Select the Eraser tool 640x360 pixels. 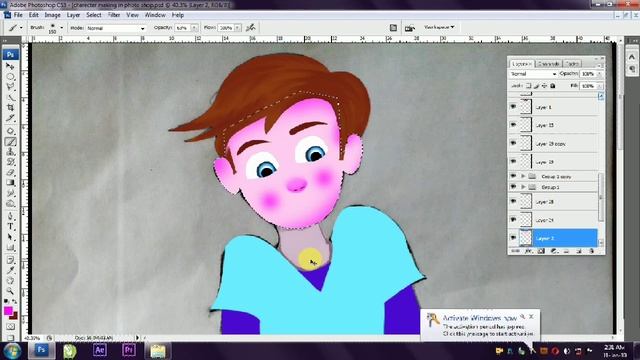click(10, 172)
